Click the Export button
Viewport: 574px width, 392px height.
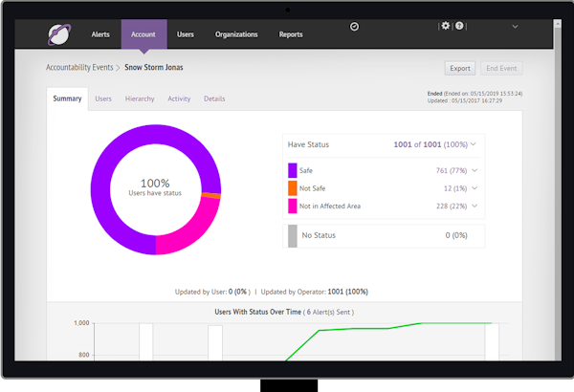tap(460, 68)
